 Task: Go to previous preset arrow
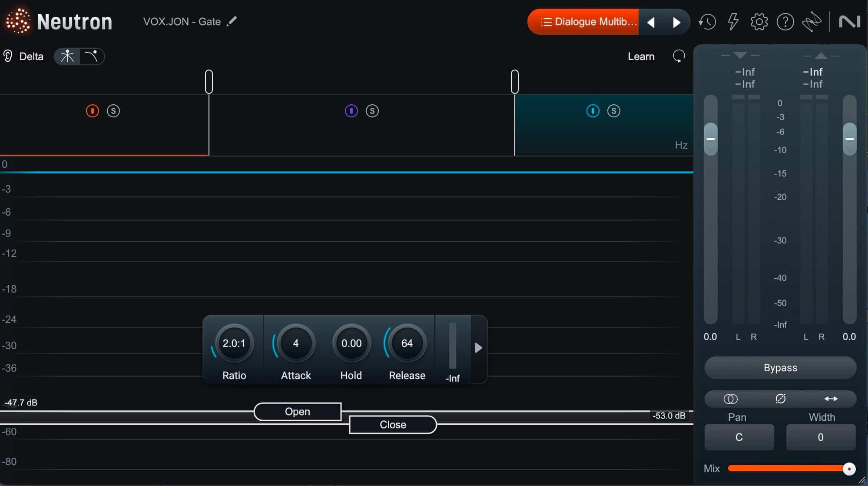[651, 22]
